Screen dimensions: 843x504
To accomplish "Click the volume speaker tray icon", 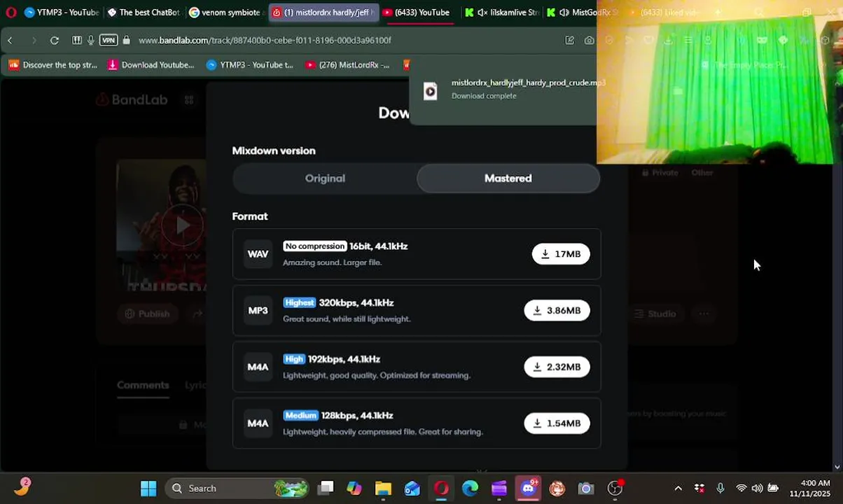I will [x=757, y=489].
